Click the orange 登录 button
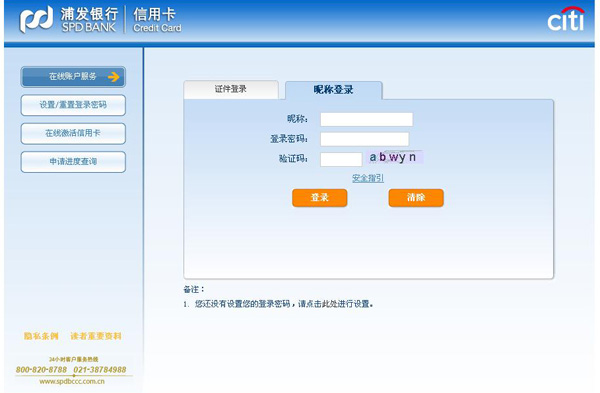Screen dimensions: 600x393 (x=320, y=197)
